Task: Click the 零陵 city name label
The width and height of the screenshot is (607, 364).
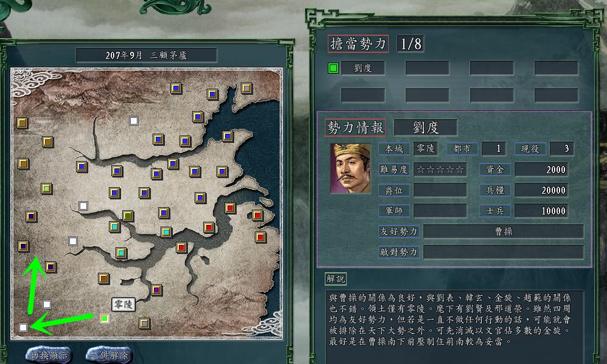Action: [123, 304]
